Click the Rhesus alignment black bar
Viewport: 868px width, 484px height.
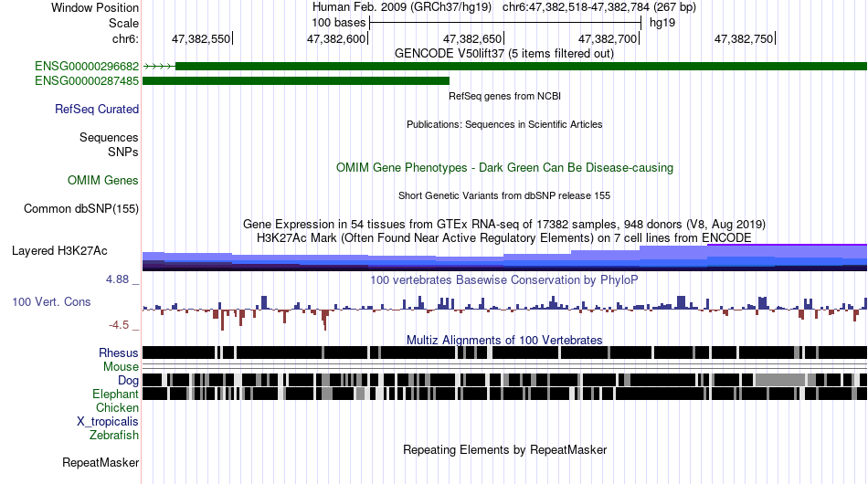coord(504,352)
